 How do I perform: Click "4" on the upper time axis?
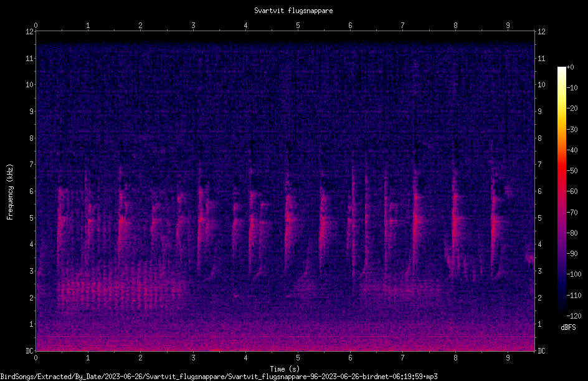point(245,26)
